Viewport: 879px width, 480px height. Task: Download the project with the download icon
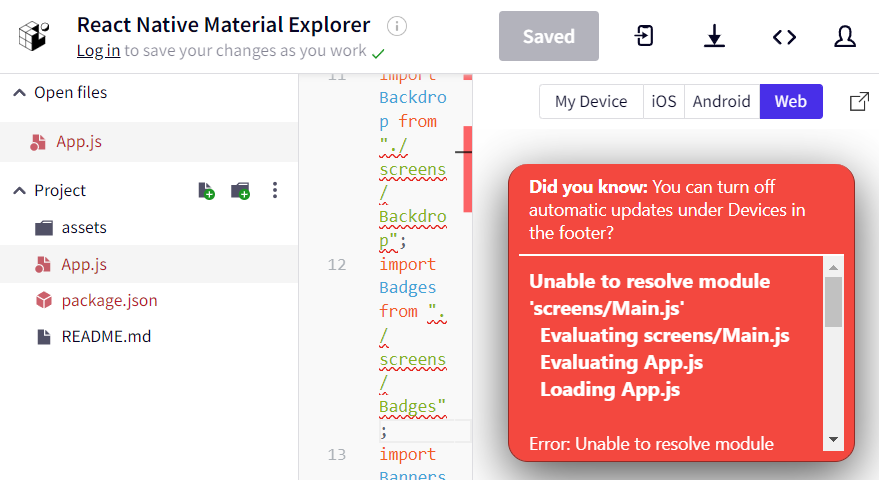714,36
